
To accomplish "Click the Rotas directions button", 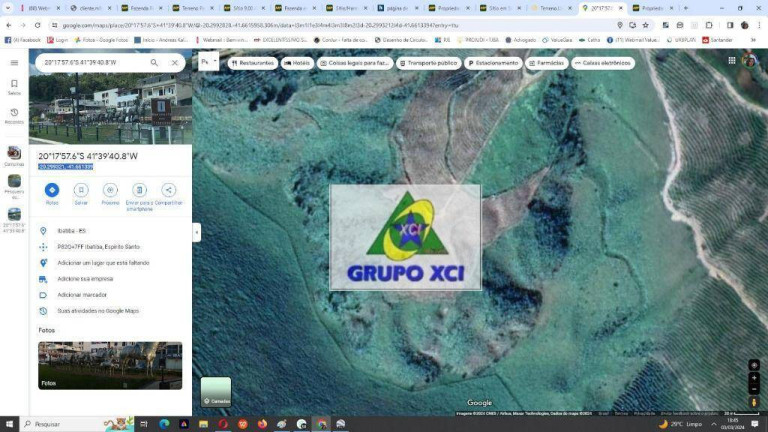I will click(x=52, y=194).
